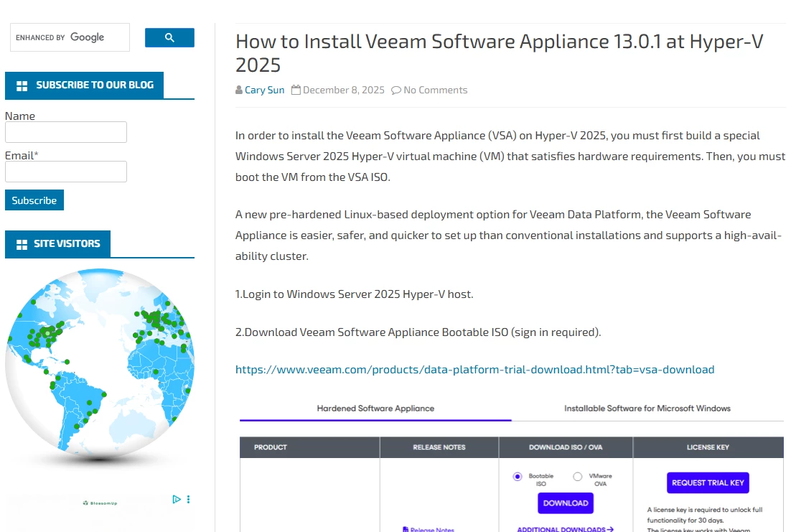Screen dimensions: 796x532
Task: Click the SUBSCRIBE TO OUR BLOG header
Action: pos(84,85)
